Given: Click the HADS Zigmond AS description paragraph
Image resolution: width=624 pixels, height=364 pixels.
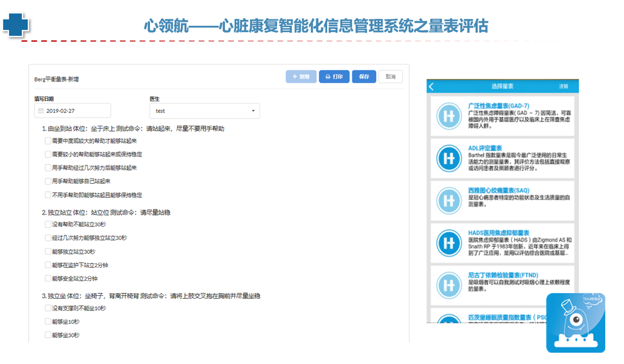Looking at the screenshot, I should click(519, 246).
